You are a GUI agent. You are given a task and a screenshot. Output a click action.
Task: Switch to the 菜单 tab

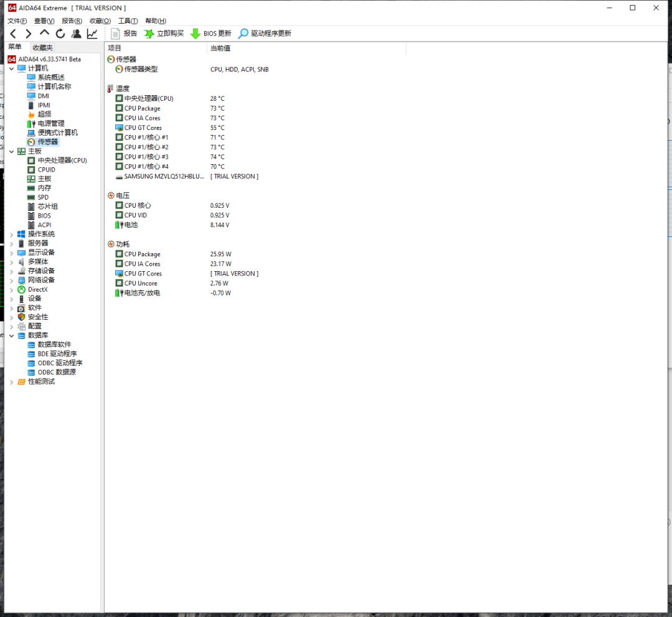[x=15, y=47]
